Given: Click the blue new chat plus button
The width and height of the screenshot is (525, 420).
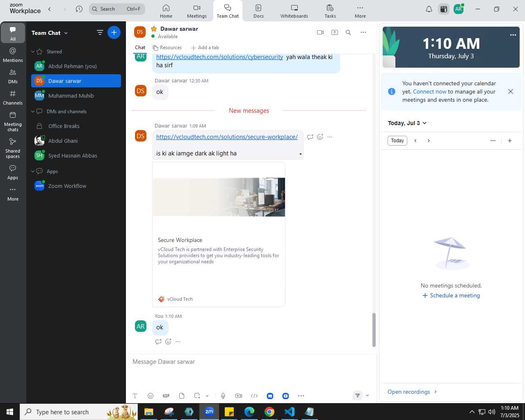Looking at the screenshot, I should 114,32.
